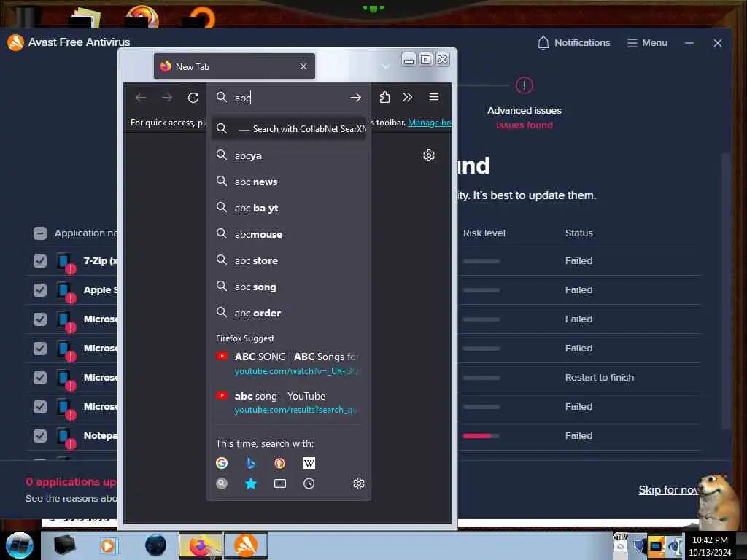Uncheck the 7-Zip row checkbox
The image size is (747, 560).
(40, 261)
